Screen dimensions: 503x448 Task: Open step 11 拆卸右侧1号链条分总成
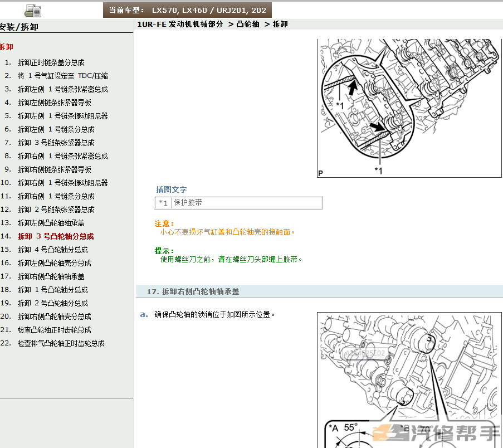click(56, 196)
